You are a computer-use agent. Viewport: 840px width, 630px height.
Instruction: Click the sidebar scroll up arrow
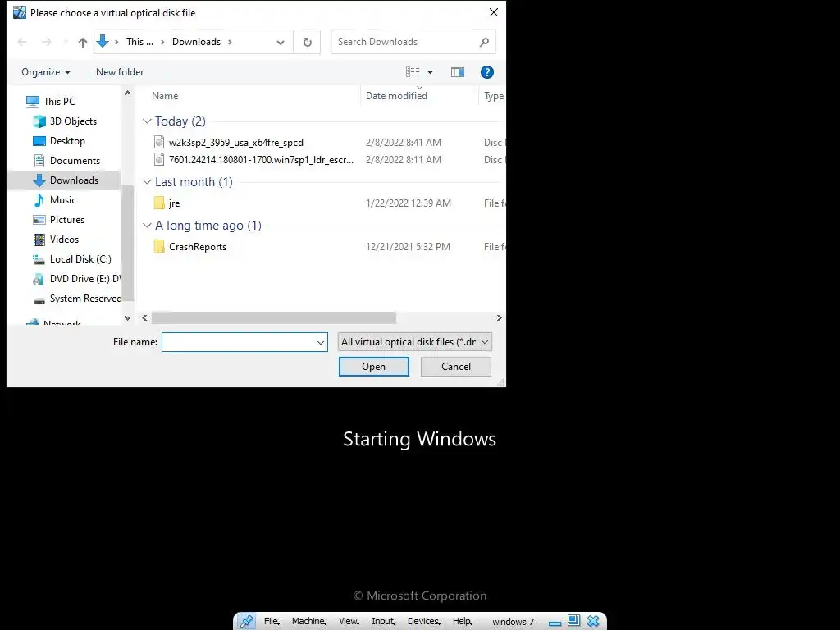(x=127, y=94)
